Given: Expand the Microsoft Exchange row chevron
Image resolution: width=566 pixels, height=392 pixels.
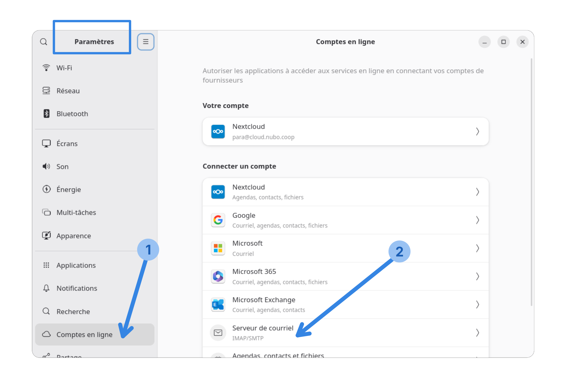Looking at the screenshot, I should click(477, 305).
